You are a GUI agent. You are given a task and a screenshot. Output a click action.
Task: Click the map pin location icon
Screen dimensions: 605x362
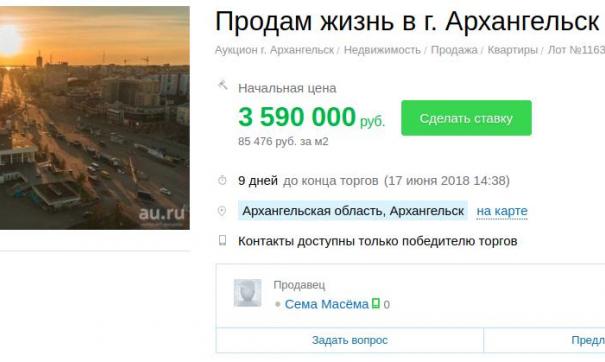point(222,211)
